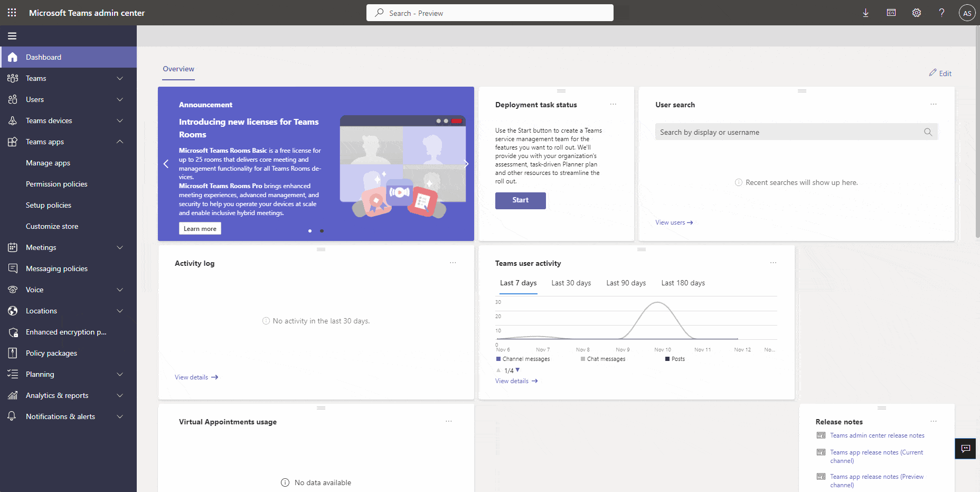980x492 pixels.
Task: Select the second announcement carousel dot
Action: (322, 231)
